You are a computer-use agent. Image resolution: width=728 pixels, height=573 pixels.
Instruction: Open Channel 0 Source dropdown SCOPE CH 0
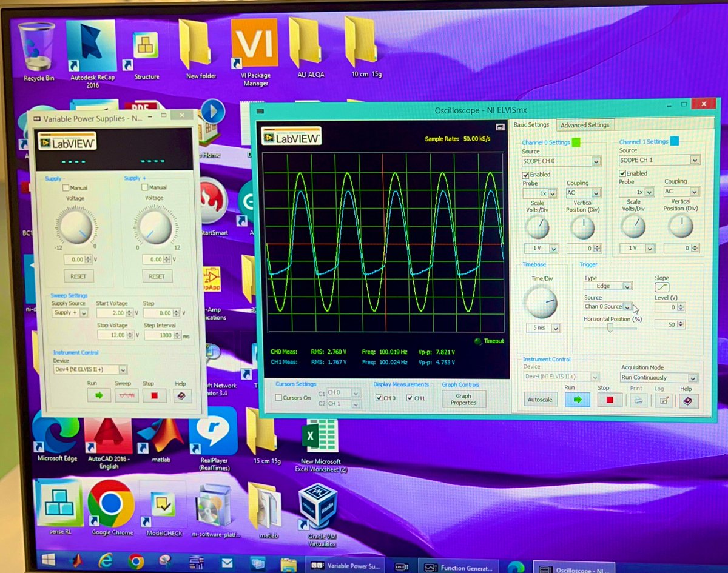pyautogui.click(x=561, y=161)
